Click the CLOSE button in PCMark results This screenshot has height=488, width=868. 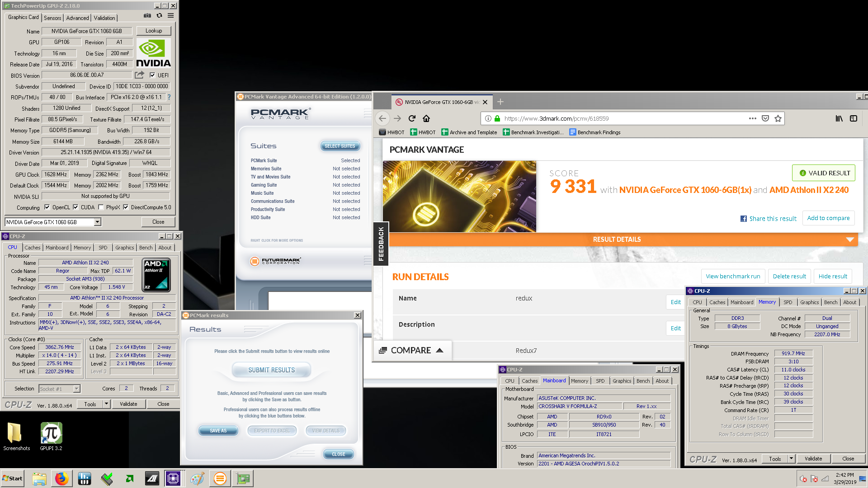click(338, 454)
